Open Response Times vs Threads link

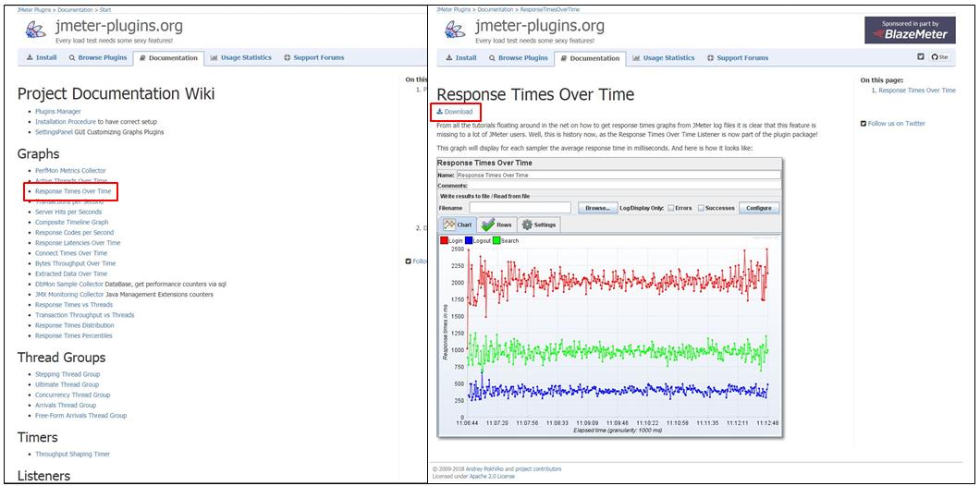click(74, 305)
